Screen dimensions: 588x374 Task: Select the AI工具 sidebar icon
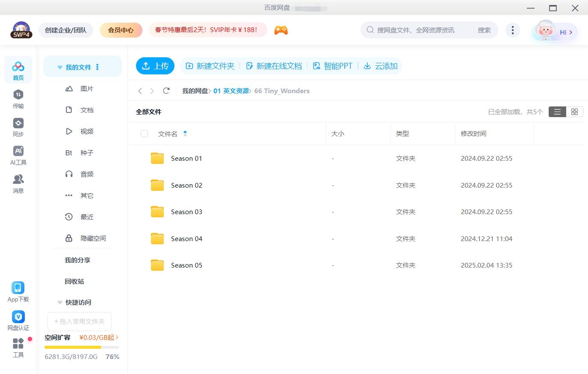click(x=18, y=155)
